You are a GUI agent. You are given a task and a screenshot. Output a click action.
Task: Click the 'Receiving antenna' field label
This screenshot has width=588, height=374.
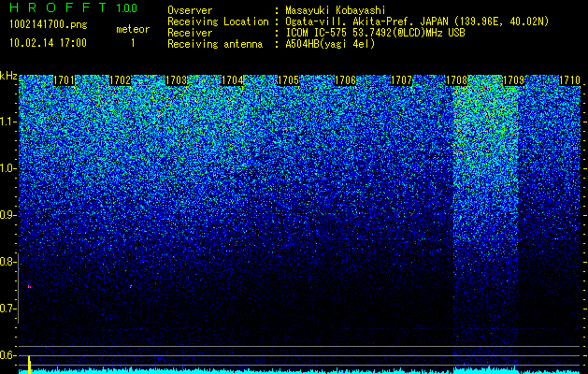[215, 44]
